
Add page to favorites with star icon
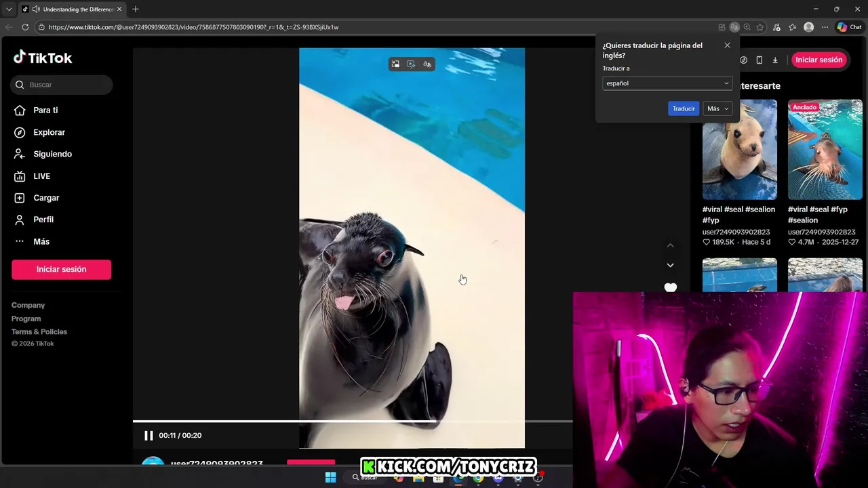pyautogui.click(x=760, y=27)
